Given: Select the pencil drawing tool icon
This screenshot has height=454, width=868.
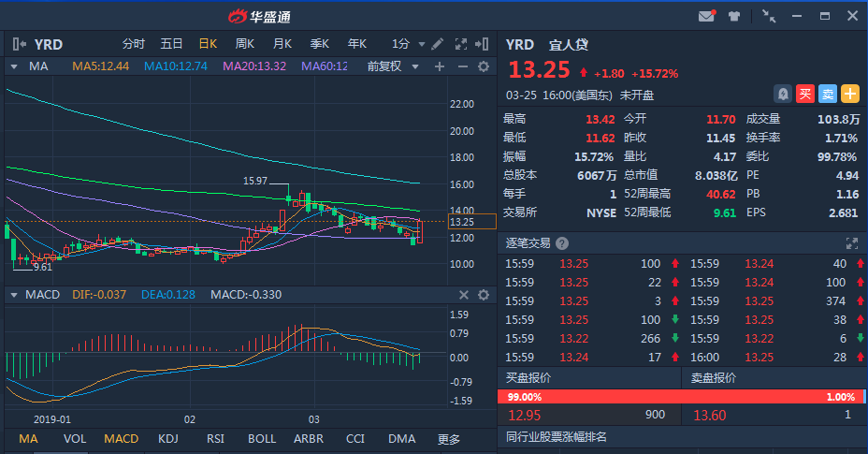Looking at the screenshot, I should click(x=439, y=44).
